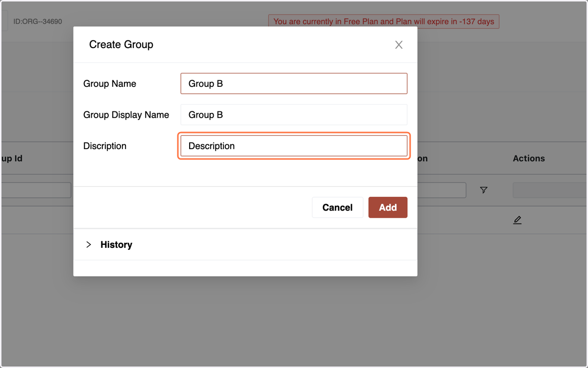This screenshot has width=588, height=368.
Task: Click the Create Group dialog title
Action: coord(121,45)
